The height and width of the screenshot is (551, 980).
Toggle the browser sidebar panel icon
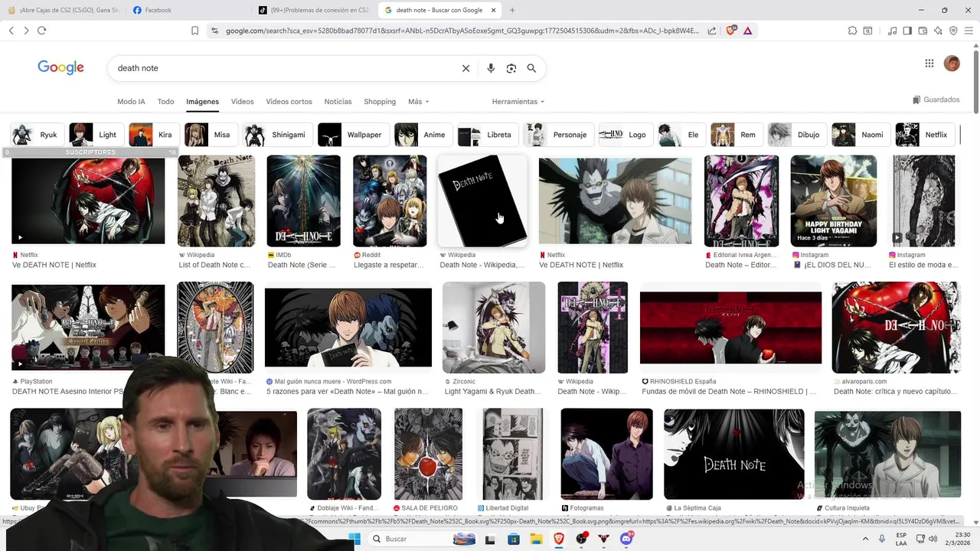tap(907, 31)
